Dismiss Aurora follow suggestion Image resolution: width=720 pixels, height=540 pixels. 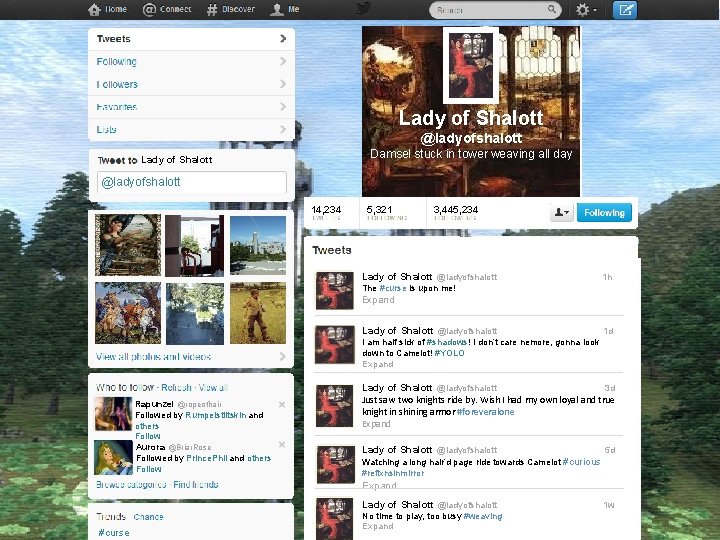pyautogui.click(x=282, y=444)
